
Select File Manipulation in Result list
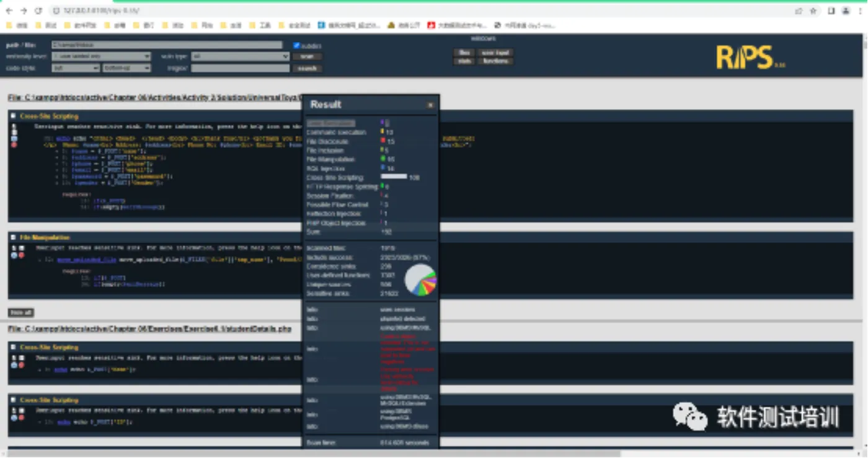329,159
